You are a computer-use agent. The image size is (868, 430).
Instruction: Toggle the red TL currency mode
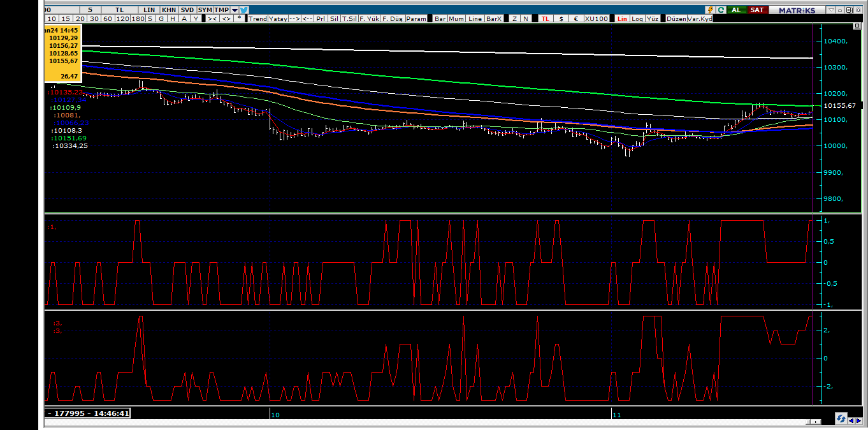tap(546, 19)
